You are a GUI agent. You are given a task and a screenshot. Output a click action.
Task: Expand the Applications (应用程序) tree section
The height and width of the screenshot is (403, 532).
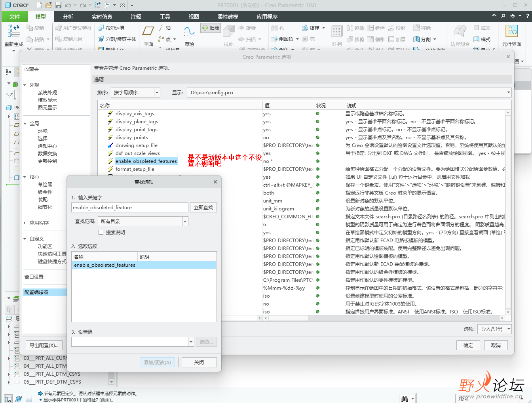pos(25,223)
